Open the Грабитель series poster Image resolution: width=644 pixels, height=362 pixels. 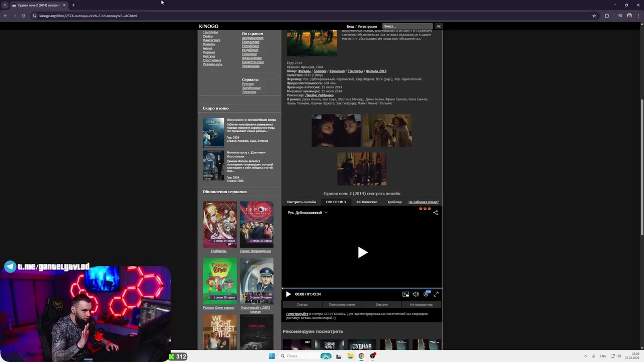coord(220,224)
